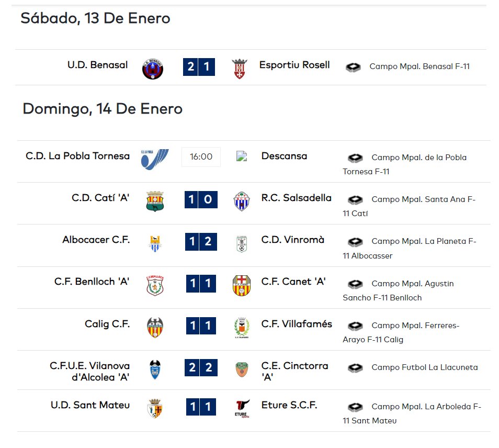Screen dimensions: 499x448
Task: Click the C.D. Catí 'A' crest
Action: click(155, 201)
